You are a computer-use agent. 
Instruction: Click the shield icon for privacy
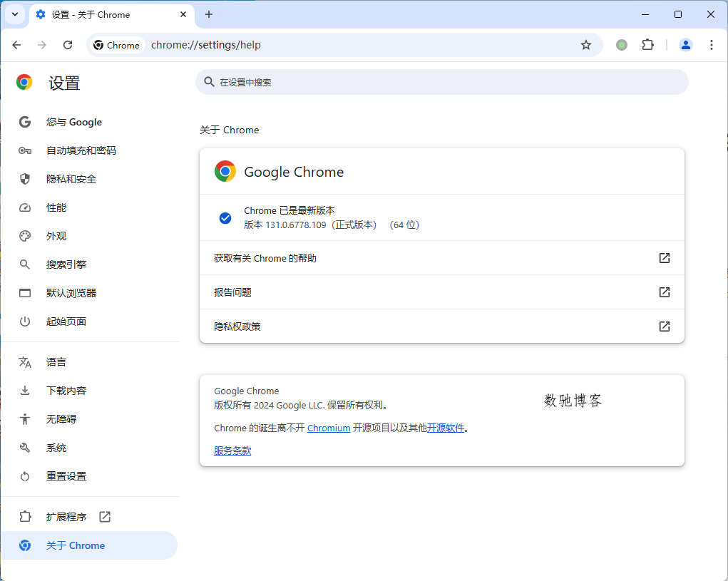pos(25,179)
